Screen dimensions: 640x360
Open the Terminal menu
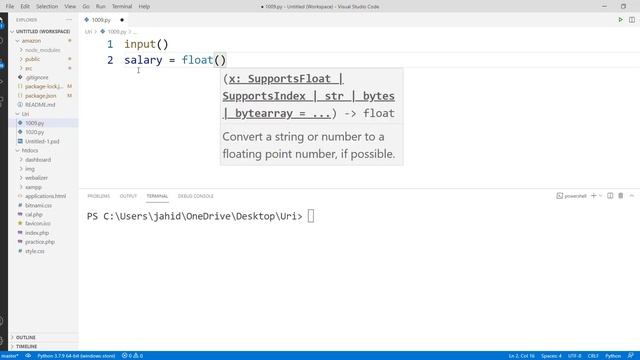pyautogui.click(x=122, y=7)
